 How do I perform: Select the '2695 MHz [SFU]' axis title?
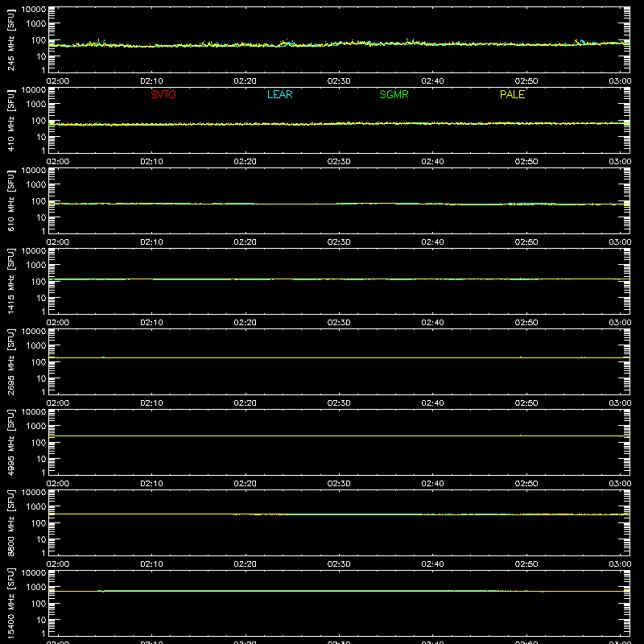[10, 361]
